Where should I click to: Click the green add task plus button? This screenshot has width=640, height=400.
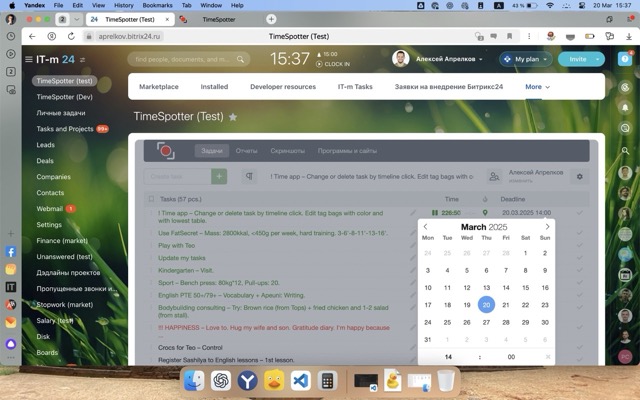pyautogui.click(x=220, y=177)
